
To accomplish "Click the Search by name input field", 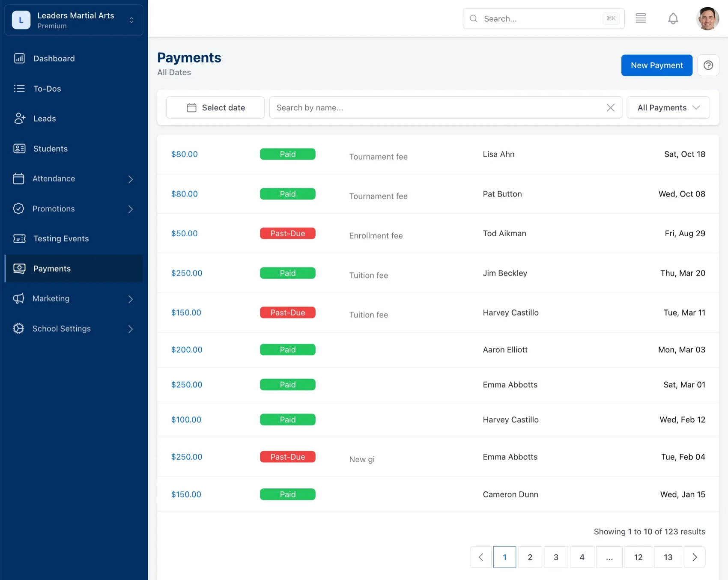I will tap(428, 107).
